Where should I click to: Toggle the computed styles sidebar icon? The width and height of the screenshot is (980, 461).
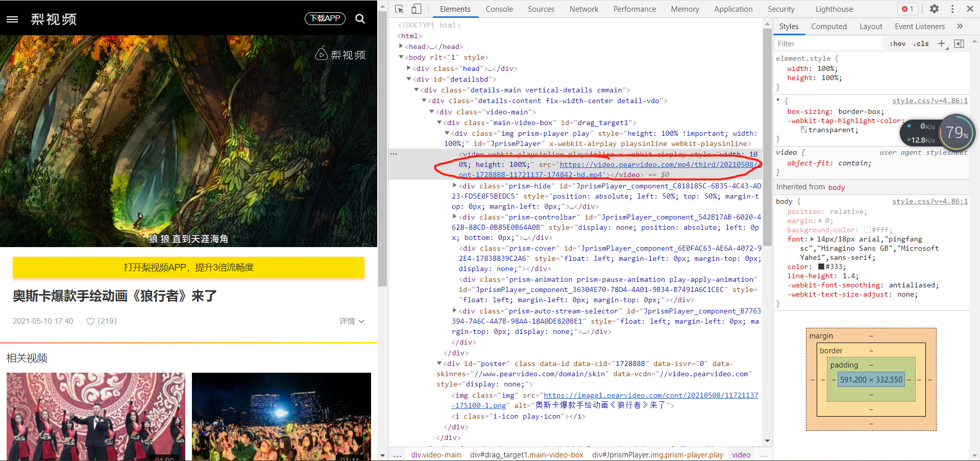point(959,44)
